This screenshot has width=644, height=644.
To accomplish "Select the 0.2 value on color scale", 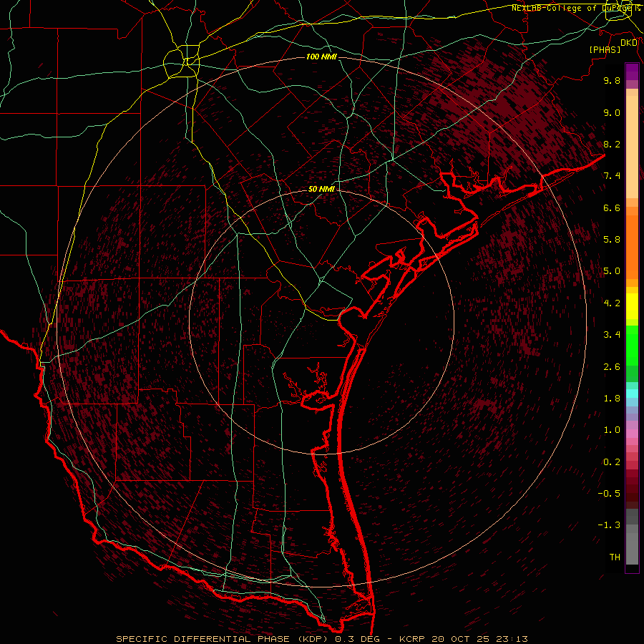I will [612, 462].
